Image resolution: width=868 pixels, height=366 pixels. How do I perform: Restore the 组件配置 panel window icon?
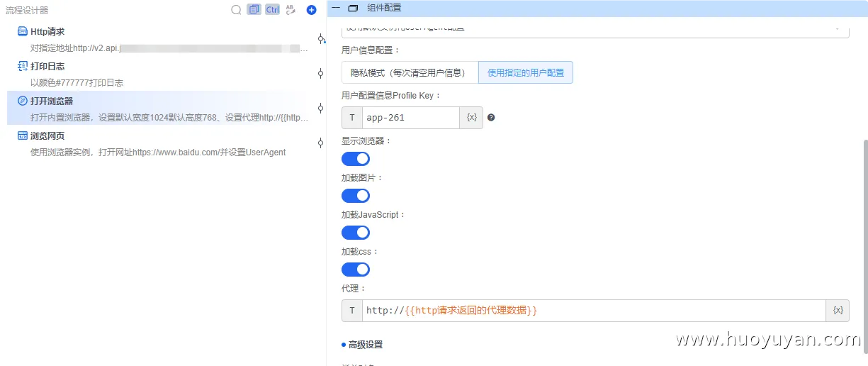pos(354,8)
